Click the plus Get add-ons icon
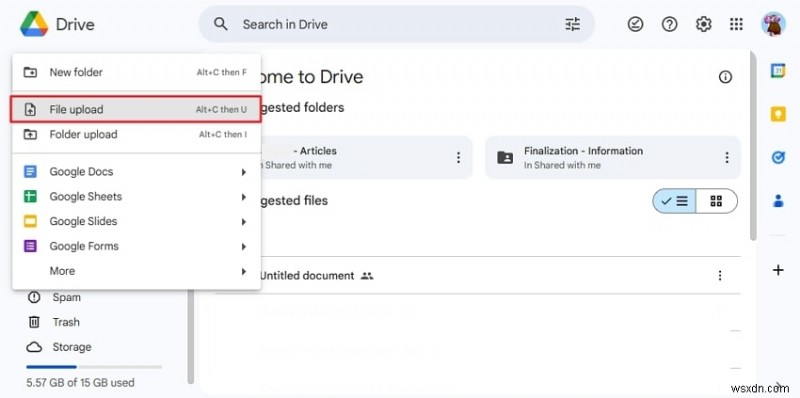800x398 pixels. coord(778,270)
